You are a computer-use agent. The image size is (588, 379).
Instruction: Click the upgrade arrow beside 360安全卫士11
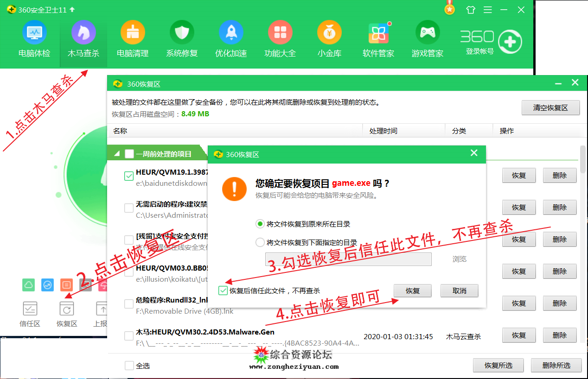click(72, 10)
